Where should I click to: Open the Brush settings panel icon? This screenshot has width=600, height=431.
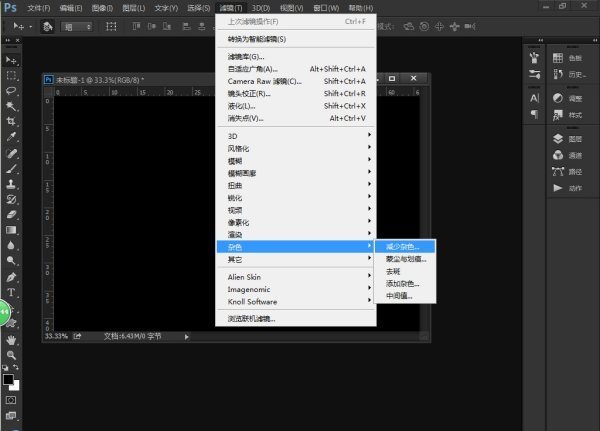click(535, 74)
